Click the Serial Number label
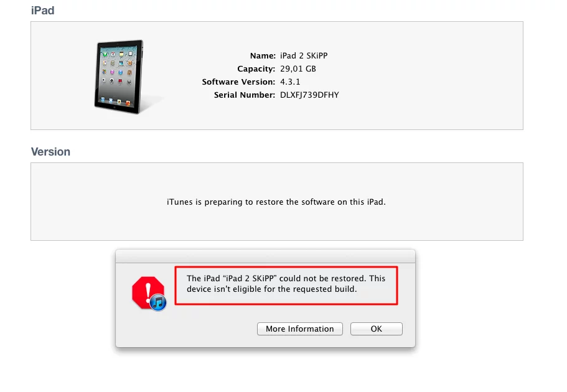Viewport: 567px width, 392px height. [245, 95]
